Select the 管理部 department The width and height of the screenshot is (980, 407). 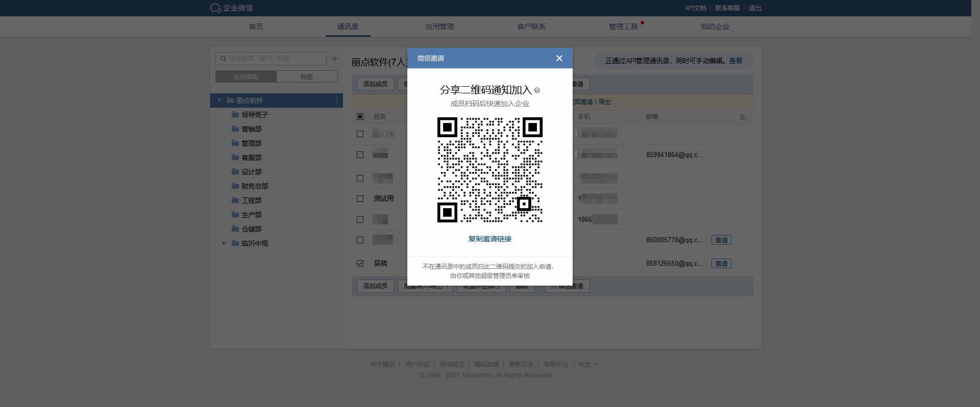click(252, 143)
